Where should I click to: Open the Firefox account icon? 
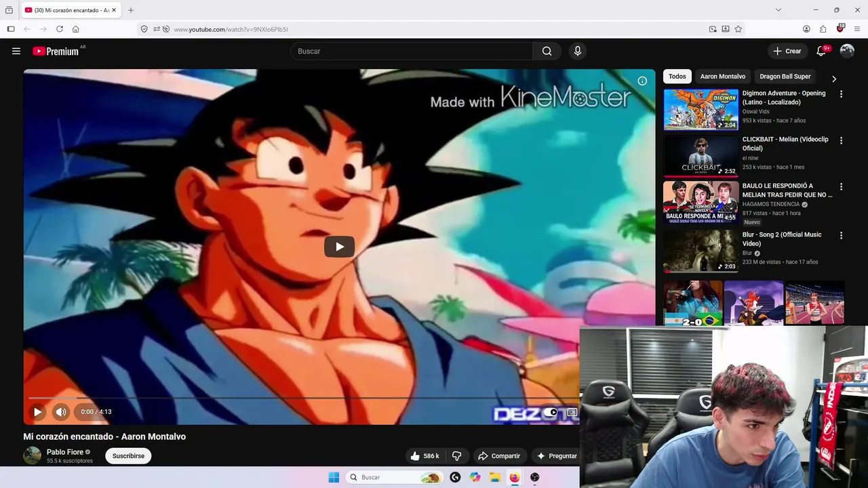806,29
